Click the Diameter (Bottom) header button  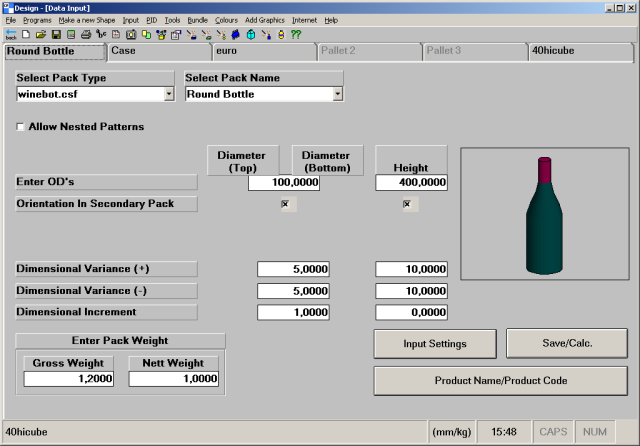(x=327, y=160)
